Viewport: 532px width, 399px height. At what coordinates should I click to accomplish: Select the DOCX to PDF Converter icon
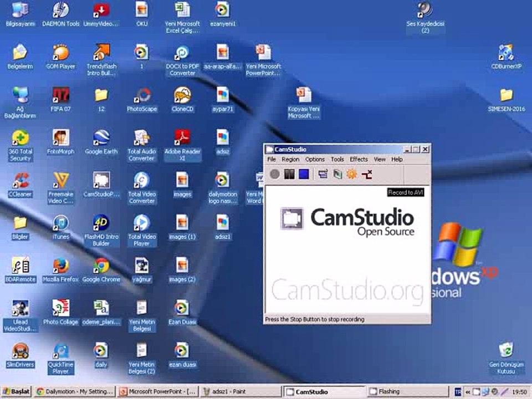[x=182, y=60]
